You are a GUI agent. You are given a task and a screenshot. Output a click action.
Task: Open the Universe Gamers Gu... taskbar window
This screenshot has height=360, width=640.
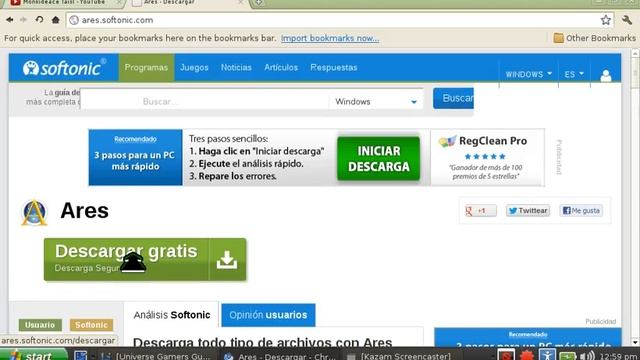point(157,356)
